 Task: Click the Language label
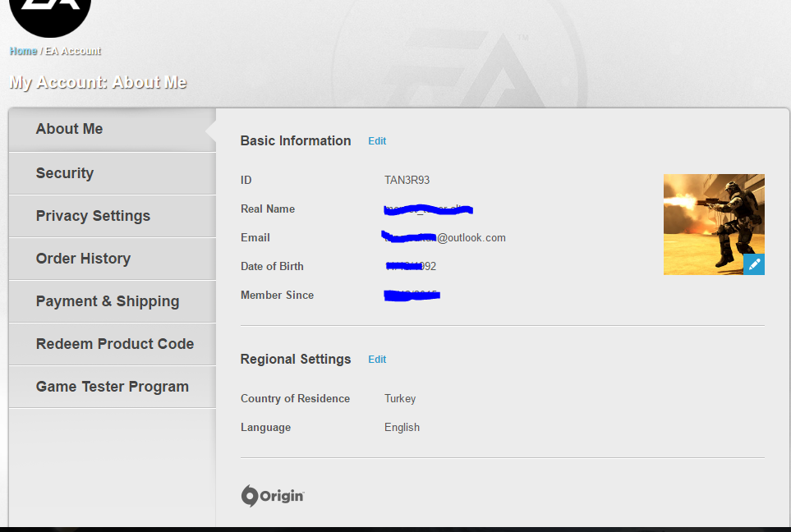click(265, 427)
